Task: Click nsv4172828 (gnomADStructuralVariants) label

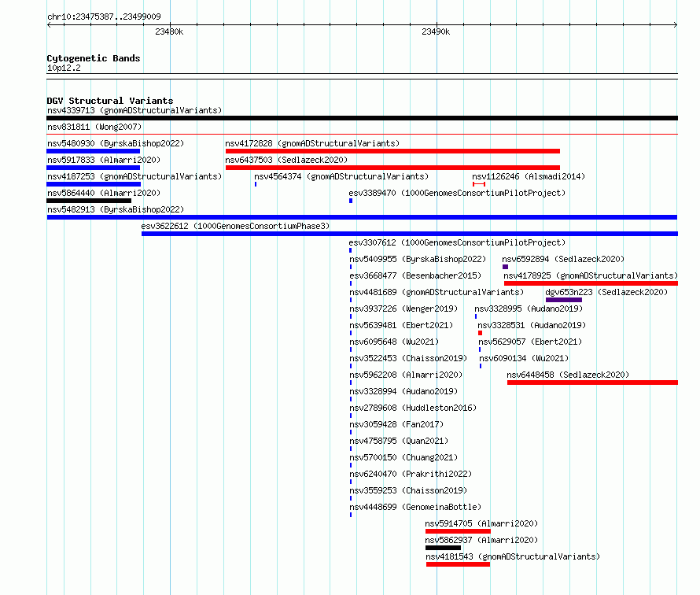Action: (x=312, y=143)
